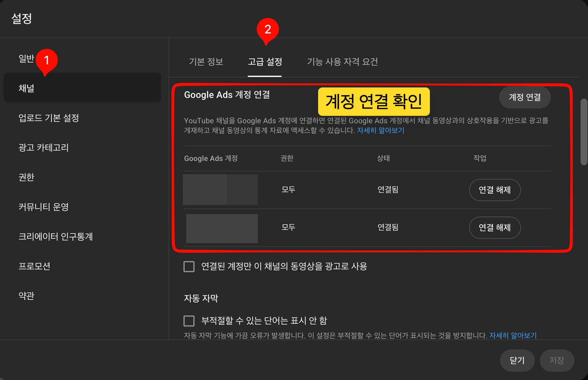Click '모두' in the second account row
Screen dimensions: 588x380
click(x=288, y=227)
